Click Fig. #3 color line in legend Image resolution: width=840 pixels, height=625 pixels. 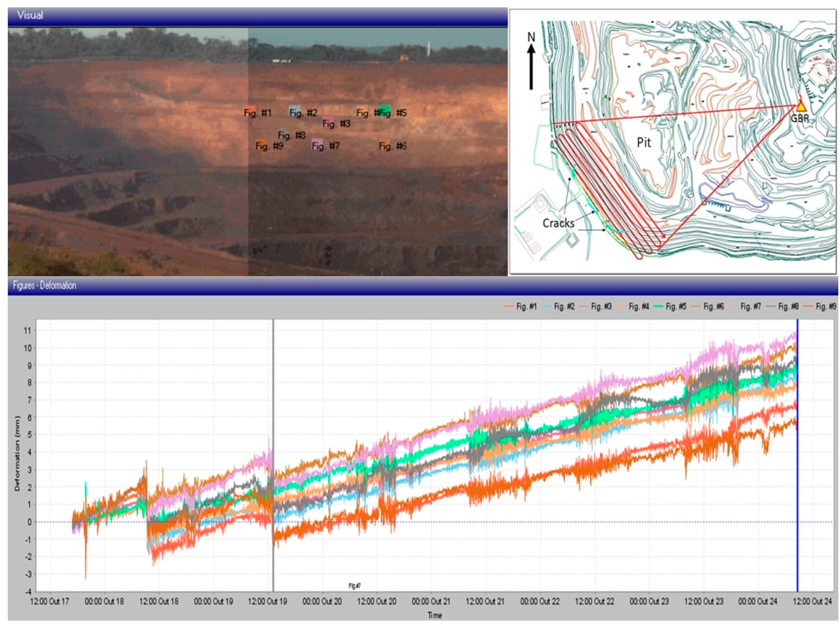[584, 307]
